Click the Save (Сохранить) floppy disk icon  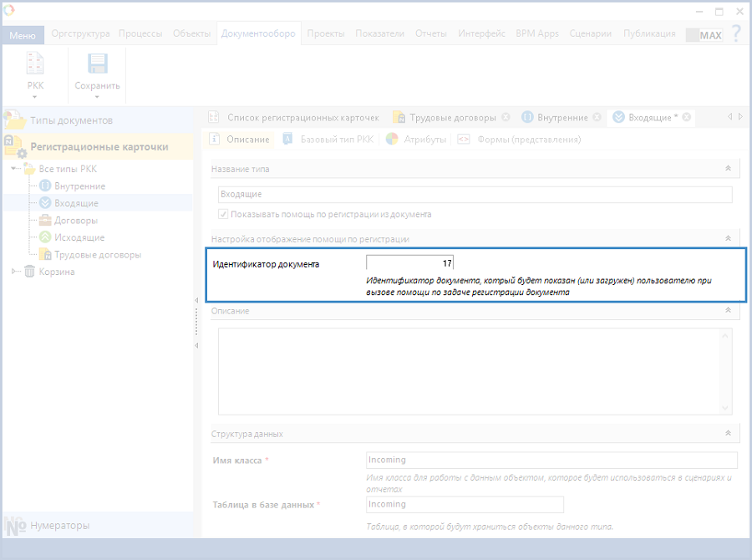pyautogui.click(x=97, y=64)
